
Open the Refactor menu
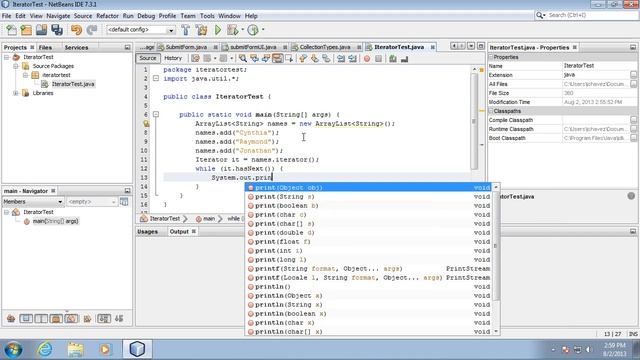click(x=107, y=16)
